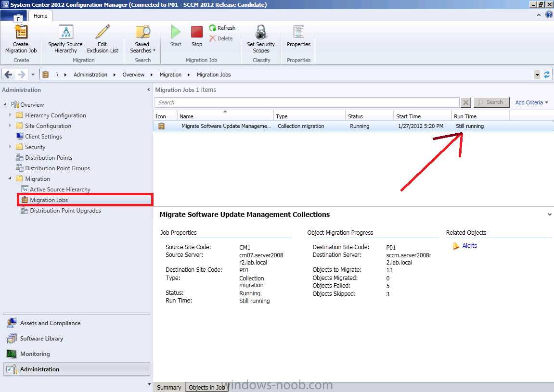Click the green Start play icon

click(176, 32)
